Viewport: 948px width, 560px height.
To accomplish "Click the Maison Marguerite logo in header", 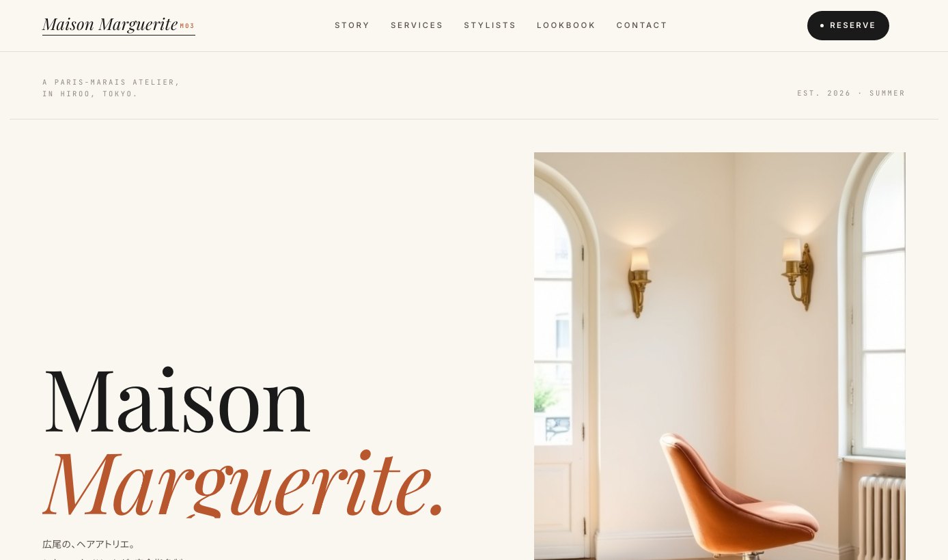I will (110, 25).
